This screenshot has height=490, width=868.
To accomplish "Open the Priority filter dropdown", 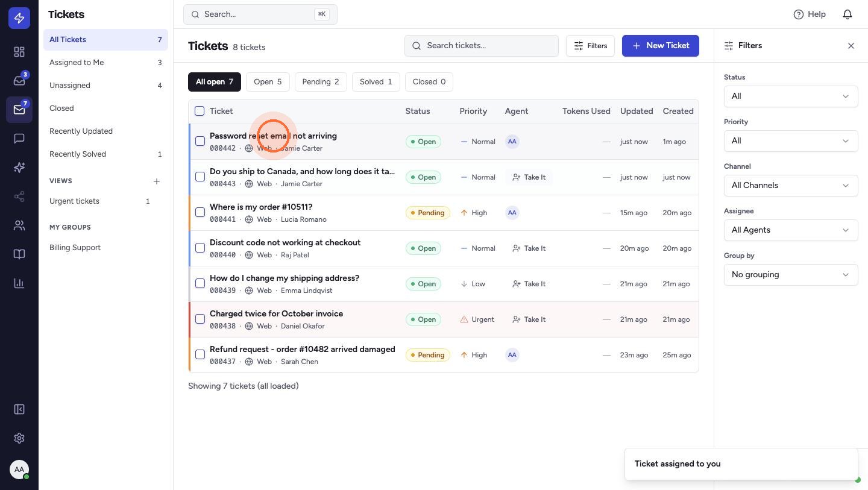I will click(x=791, y=141).
